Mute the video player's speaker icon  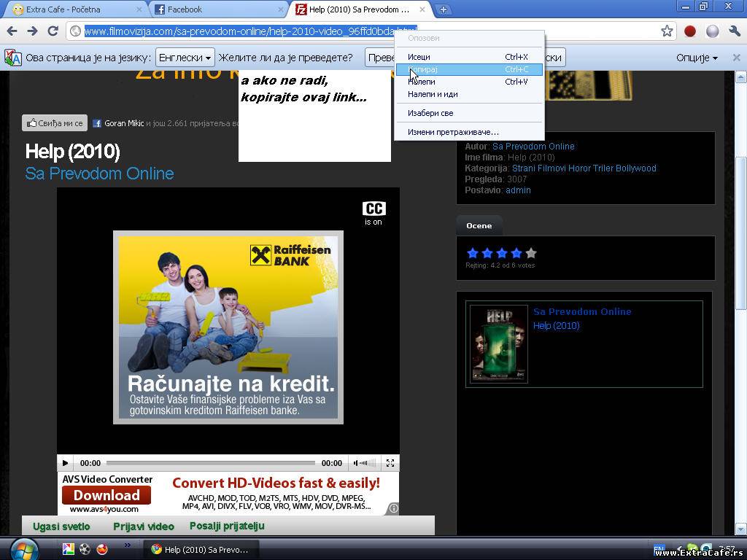(x=358, y=463)
